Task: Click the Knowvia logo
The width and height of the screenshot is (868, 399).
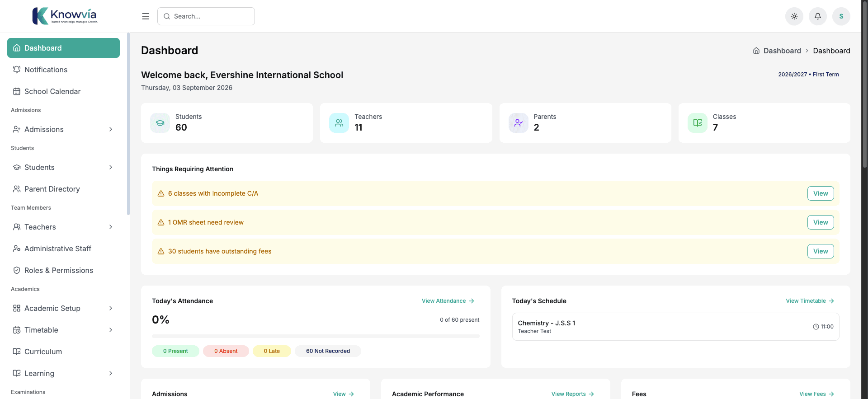Action: coord(65,16)
